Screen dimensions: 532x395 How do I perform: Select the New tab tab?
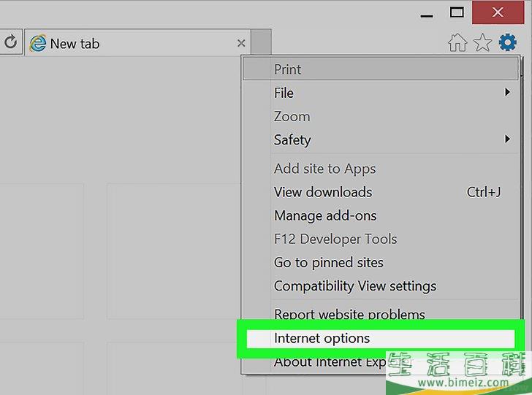point(137,42)
